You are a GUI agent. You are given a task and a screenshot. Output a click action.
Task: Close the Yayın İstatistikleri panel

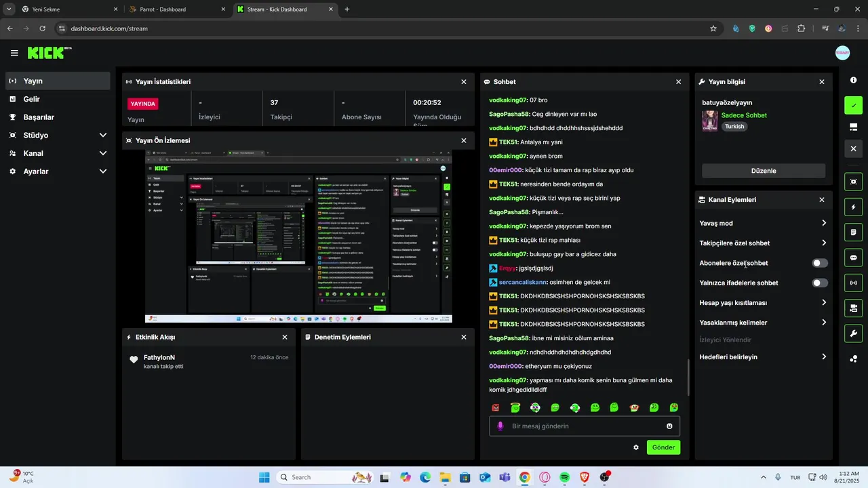[x=464, y=82]
